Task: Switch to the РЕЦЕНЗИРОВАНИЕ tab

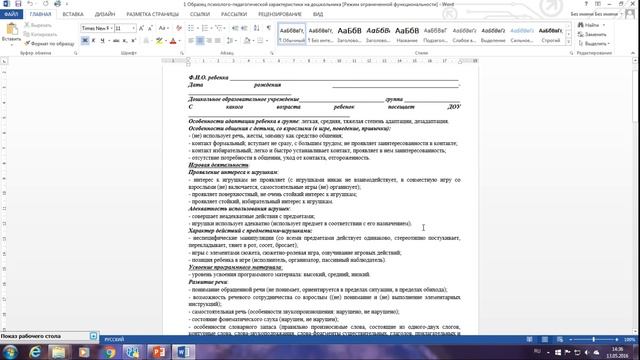Action: [x=280, y=14]
